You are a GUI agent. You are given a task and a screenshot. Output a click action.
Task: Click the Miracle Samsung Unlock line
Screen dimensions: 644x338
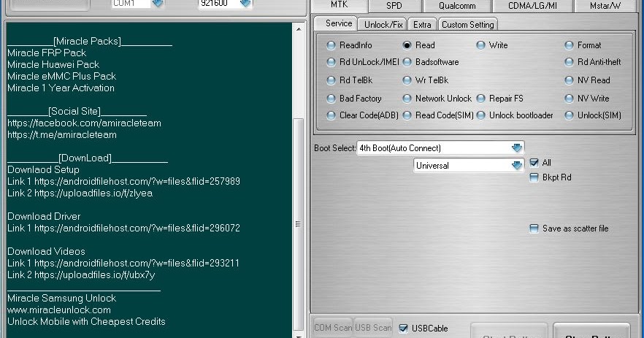61,298
